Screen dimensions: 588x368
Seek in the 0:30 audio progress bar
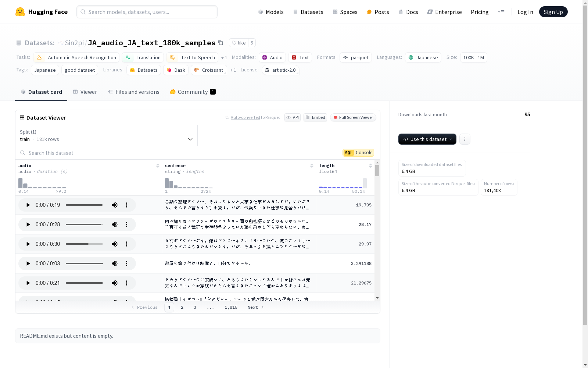tap(84, 244)
